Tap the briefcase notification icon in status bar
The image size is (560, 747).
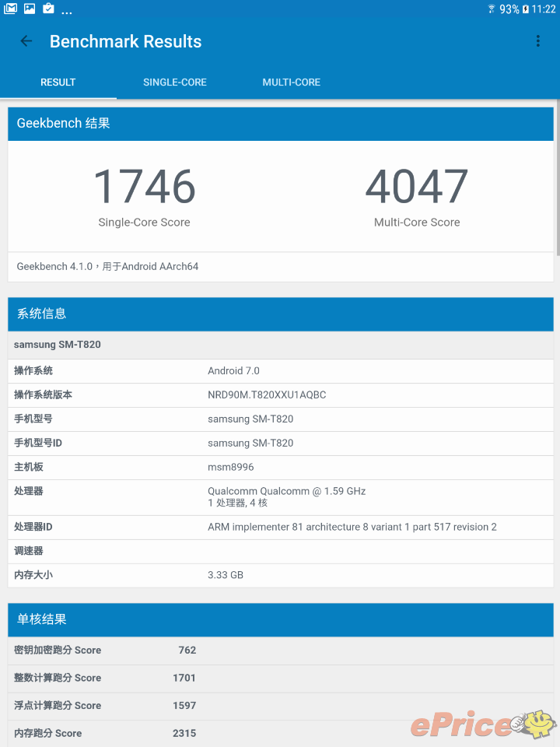click(x=48, y=8)
